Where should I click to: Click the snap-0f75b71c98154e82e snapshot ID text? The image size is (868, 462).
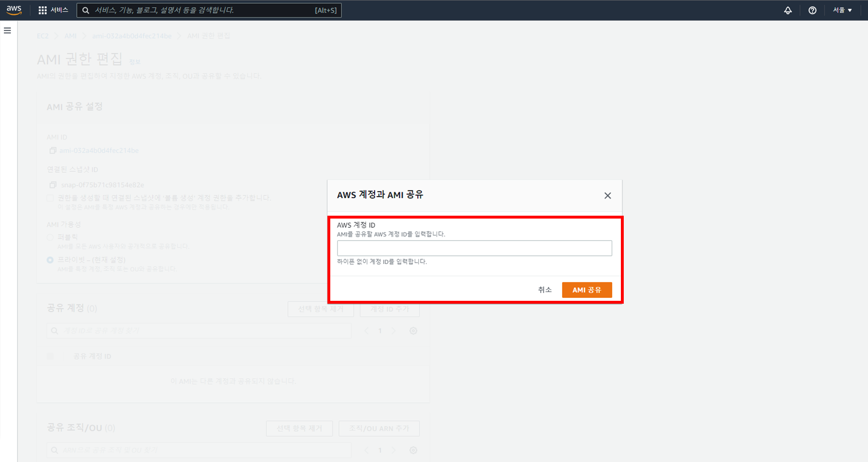pos(102,185)
